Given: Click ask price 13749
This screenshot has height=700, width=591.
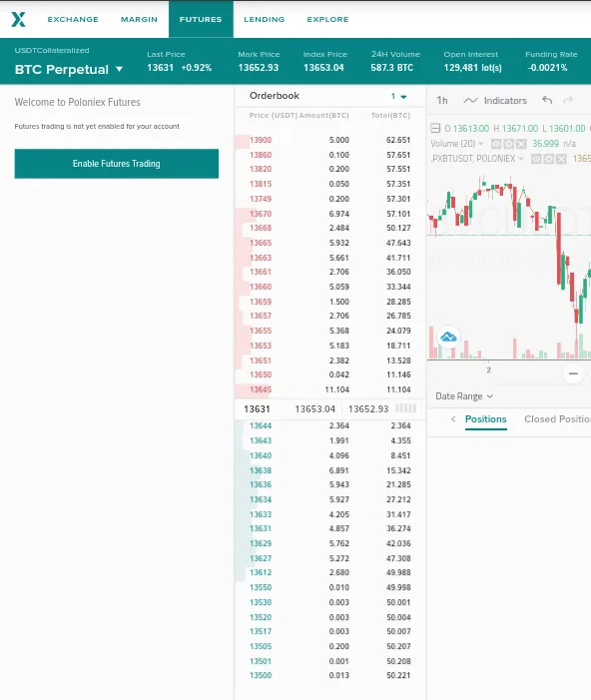Looking at the screenshot, I should point(261,199).
